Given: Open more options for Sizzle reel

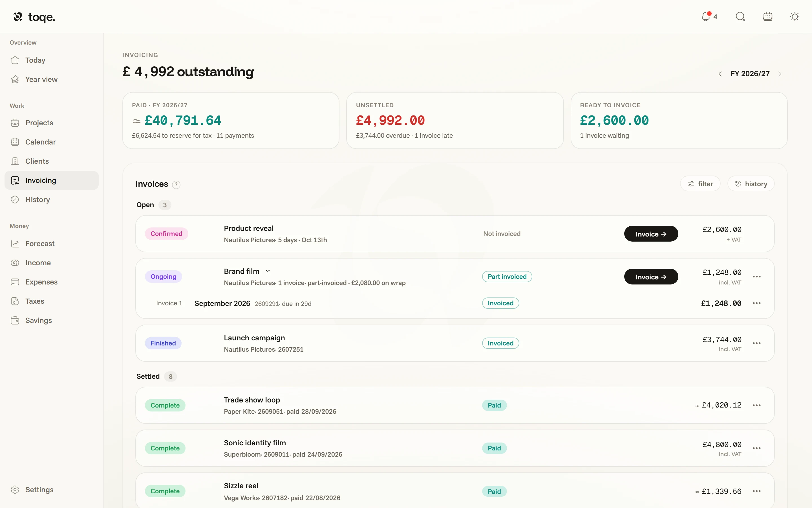Looking at the screenshot, I should (757, 491).
